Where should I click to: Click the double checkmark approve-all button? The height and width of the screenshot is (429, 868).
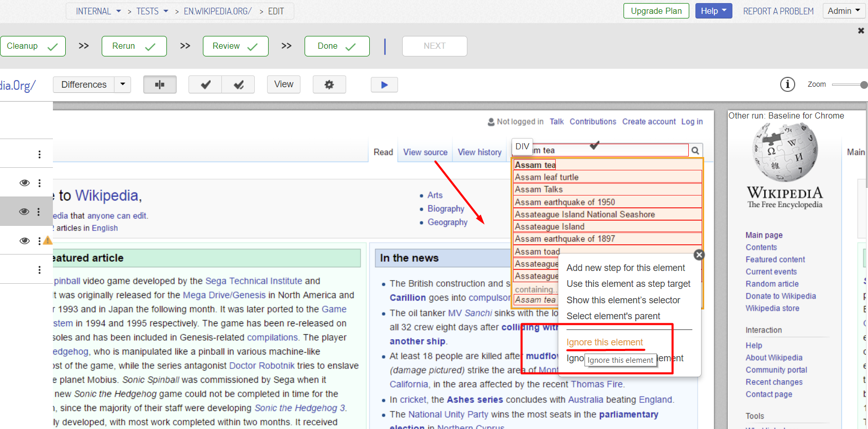[238, 85]
